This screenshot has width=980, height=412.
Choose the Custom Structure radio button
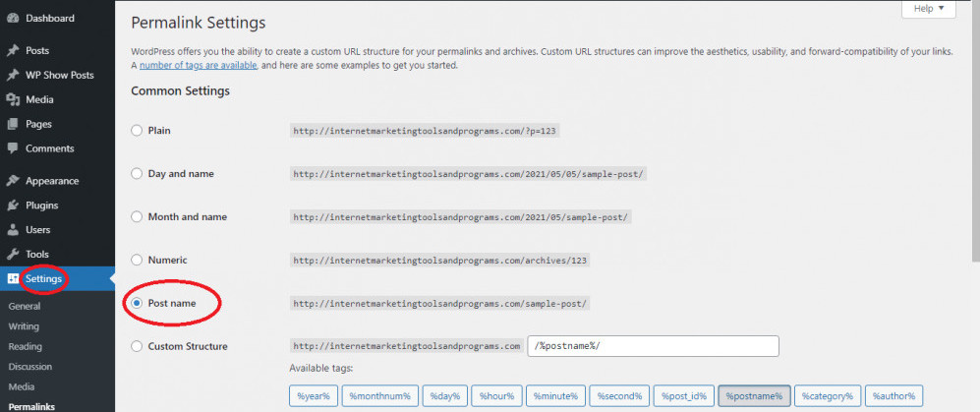[137, 346]
